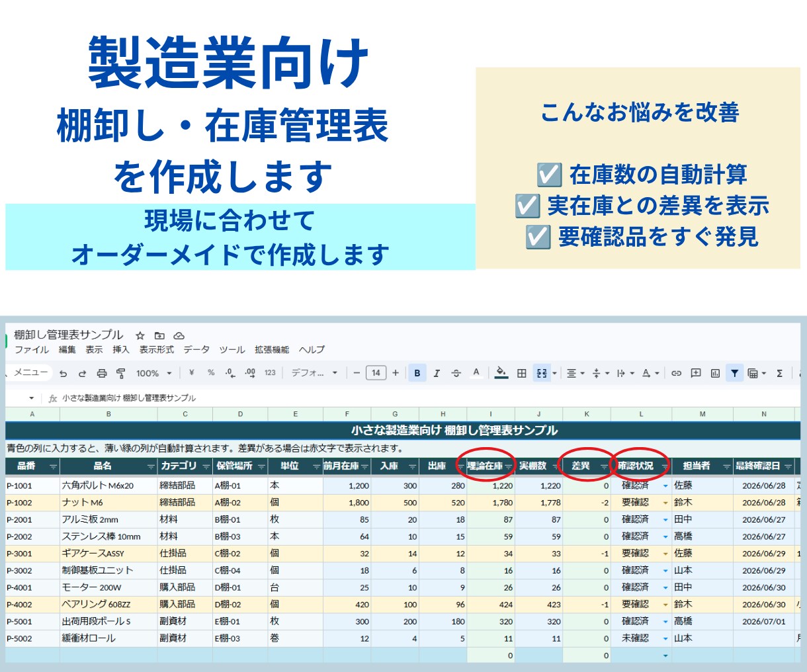
Task: Open the 未確認 status dropdown for P-5002
Action: tap(665, 639)
